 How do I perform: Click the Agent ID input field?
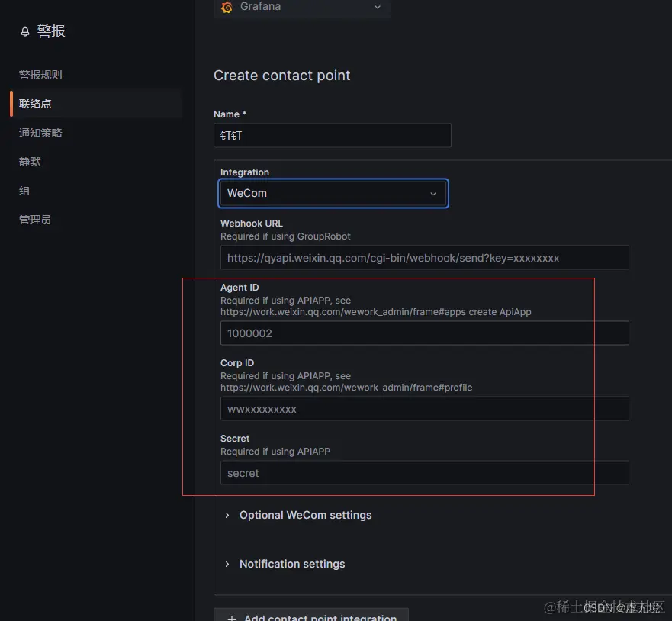[x=424, y=333]
